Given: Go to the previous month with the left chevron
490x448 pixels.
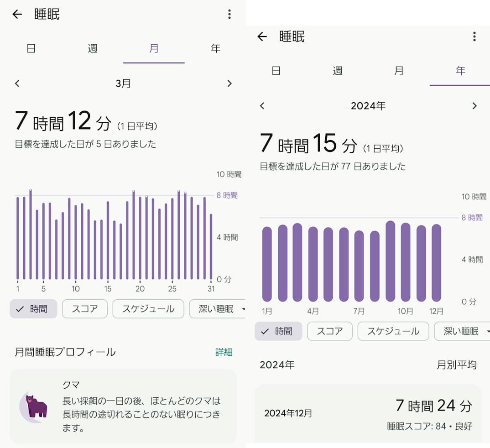Looking at the screenshot, I should [17, 83].
